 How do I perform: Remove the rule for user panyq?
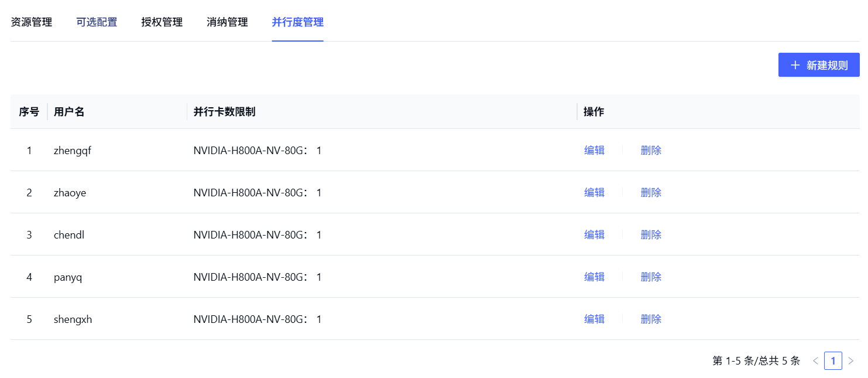coord(651,277)
